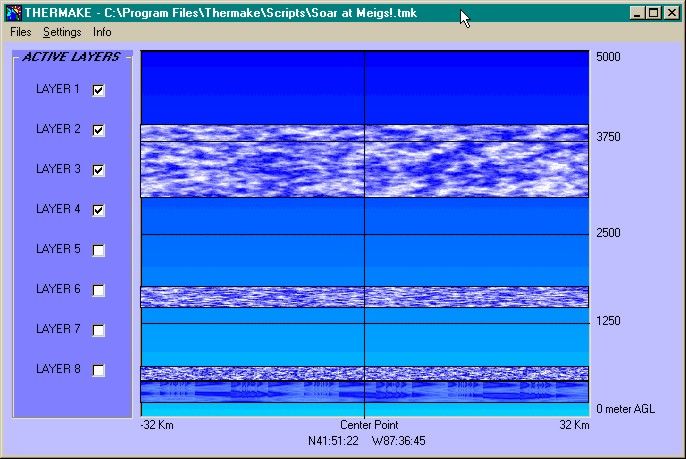Close the Thermake window
This screenshot has height=459, width=686.
point(671,13)
